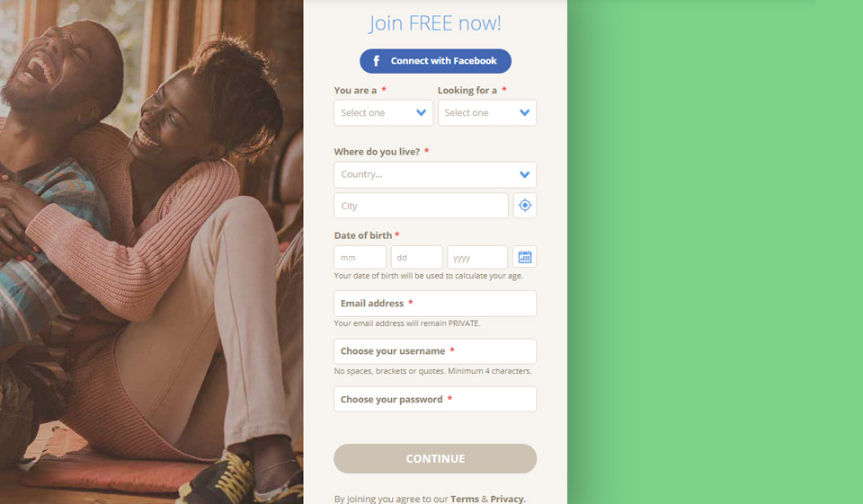863x504 pixels.
Task: Open the Terms link
Action: tap(465, 499)
